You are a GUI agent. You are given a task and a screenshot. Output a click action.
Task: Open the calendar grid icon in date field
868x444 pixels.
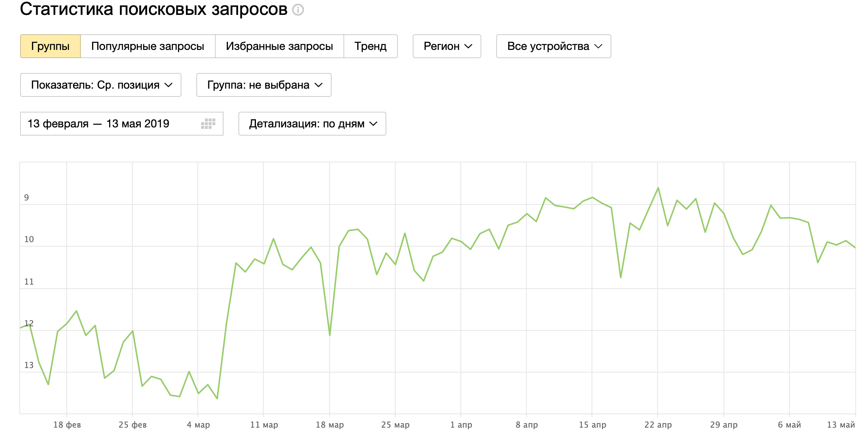[x=208, y=124]
